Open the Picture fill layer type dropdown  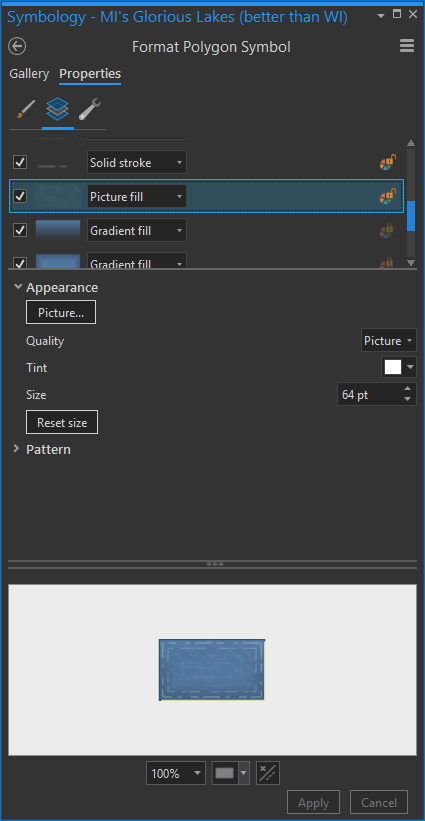click(x=137, y=197)
